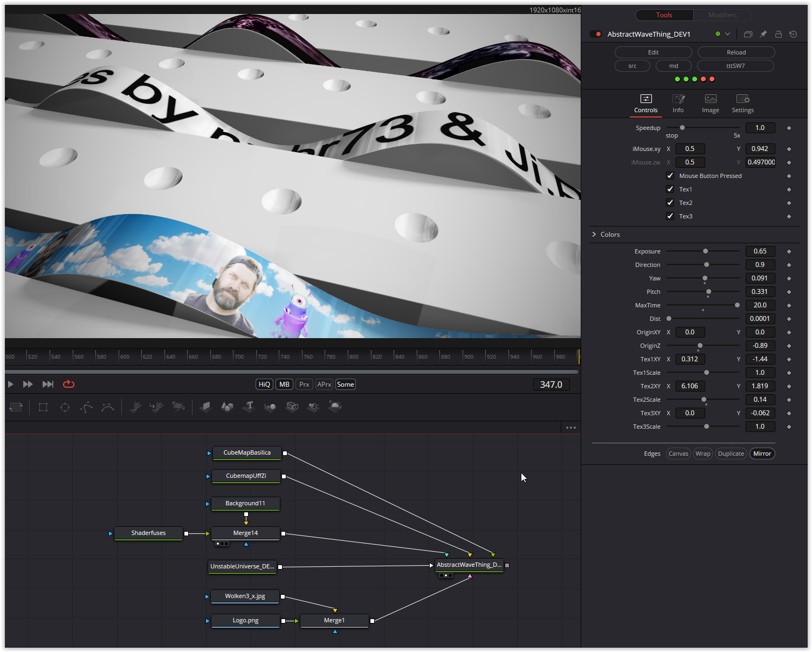
Task: Toggle the red loop playback button
Action: coord(68,385)
